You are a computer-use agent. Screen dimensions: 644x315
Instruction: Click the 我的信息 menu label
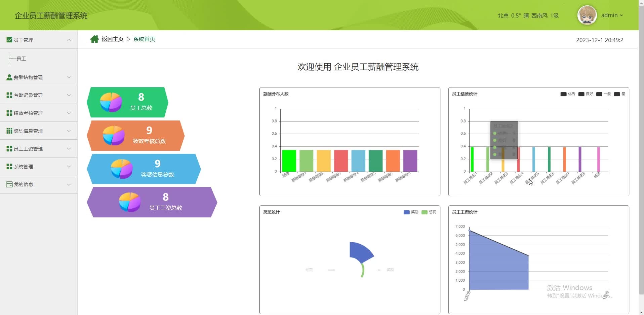pyautogui.click(x=24, y=184)
